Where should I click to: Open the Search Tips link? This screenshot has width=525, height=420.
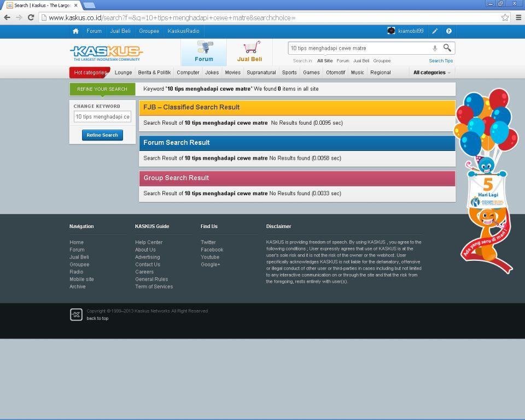[441, 61]
